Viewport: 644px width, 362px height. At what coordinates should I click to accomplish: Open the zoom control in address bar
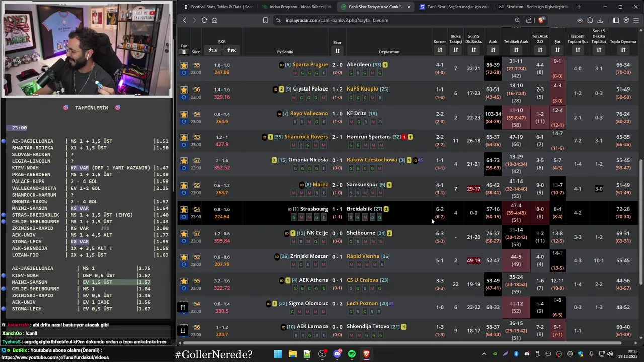pos(517,20)
